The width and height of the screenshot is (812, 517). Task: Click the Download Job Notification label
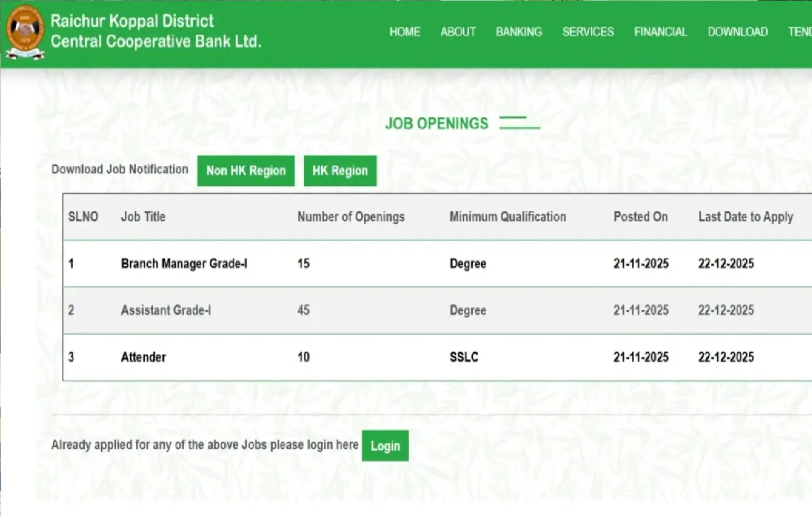(x=120, y=169)
